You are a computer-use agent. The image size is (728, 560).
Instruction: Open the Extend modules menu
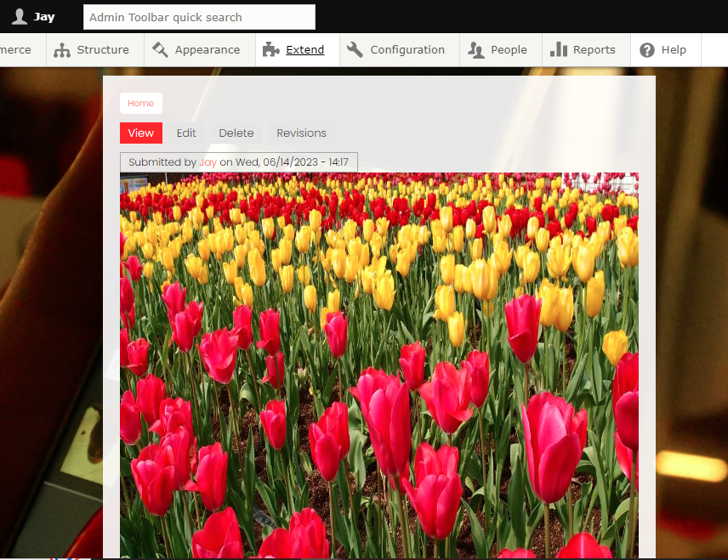(x=298, y=49)
